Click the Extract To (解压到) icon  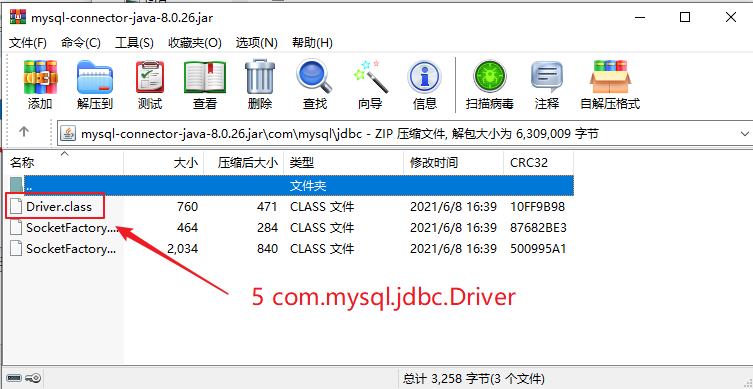pos(95,77)
